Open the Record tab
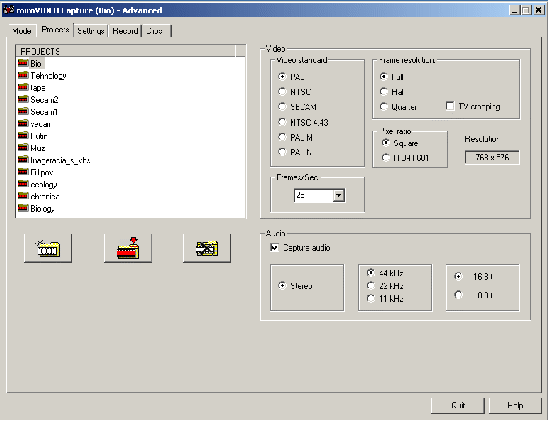Viewport: 549px width, 421px height. 125,31
